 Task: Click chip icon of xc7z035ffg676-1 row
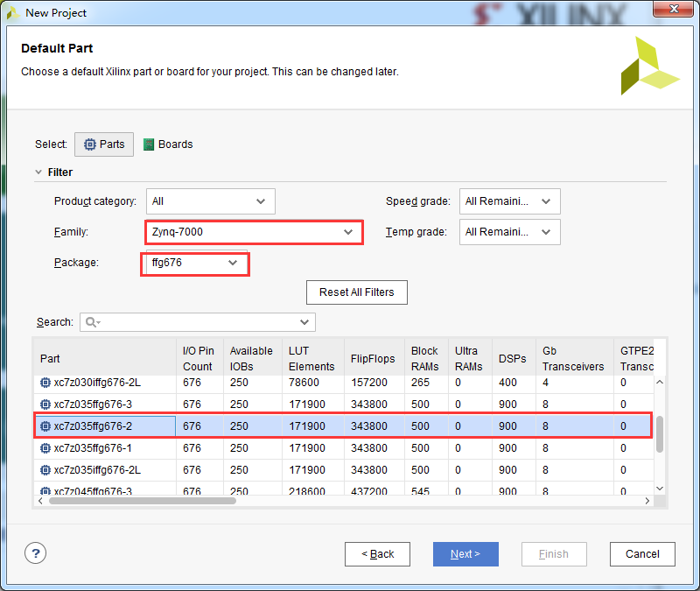click(45, 448)
